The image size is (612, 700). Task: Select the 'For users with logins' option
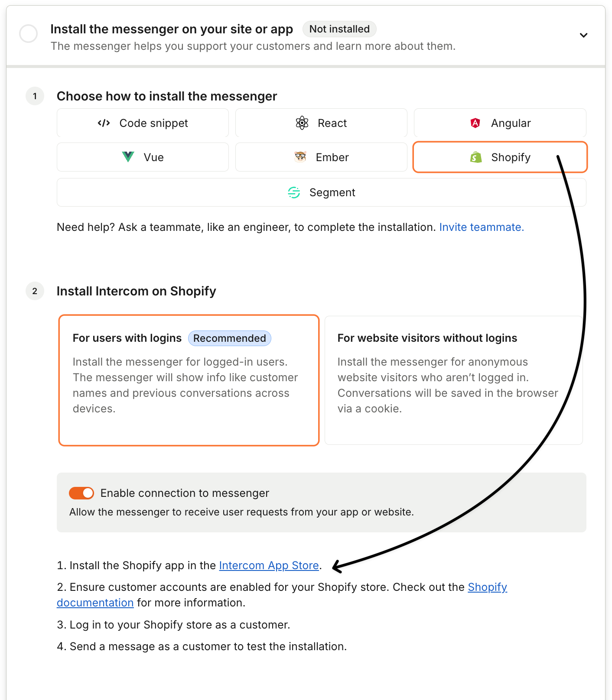(x=189, y=380)
